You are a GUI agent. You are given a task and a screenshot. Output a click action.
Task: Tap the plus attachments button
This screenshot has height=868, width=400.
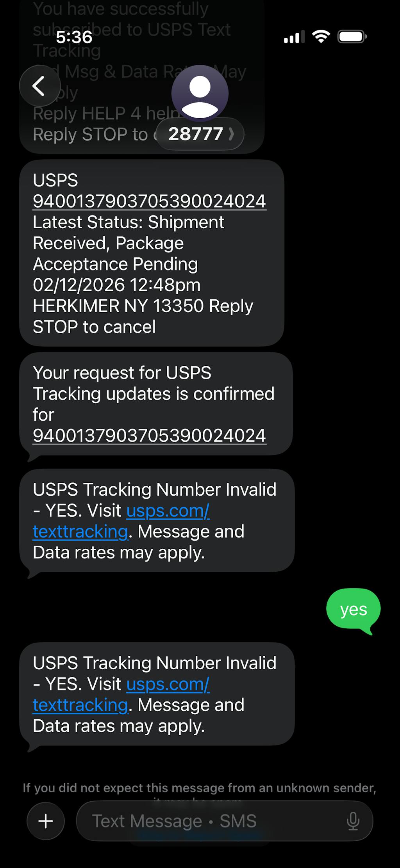coord(46,821)
